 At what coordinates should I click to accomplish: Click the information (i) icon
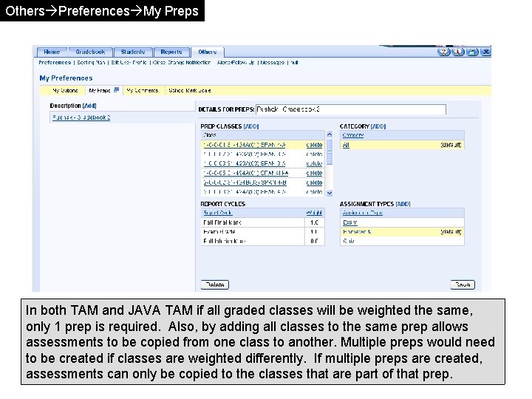tap(457, 52)
